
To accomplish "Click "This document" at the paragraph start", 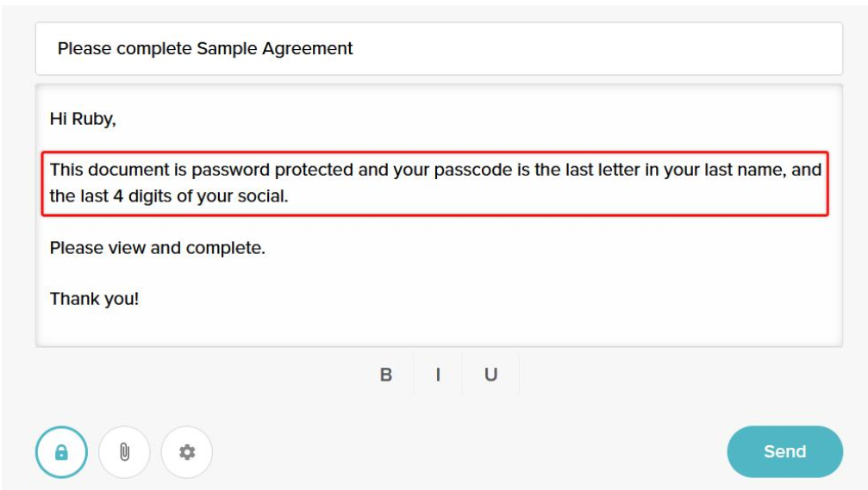I will pyautogui.click(x=99, y=170).
